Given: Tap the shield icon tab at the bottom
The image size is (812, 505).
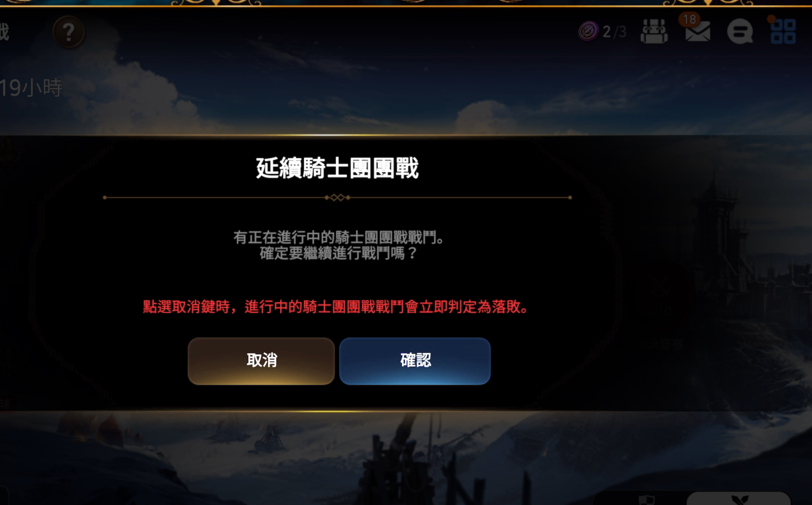Looking at the screenshot, I should [647, 500].
